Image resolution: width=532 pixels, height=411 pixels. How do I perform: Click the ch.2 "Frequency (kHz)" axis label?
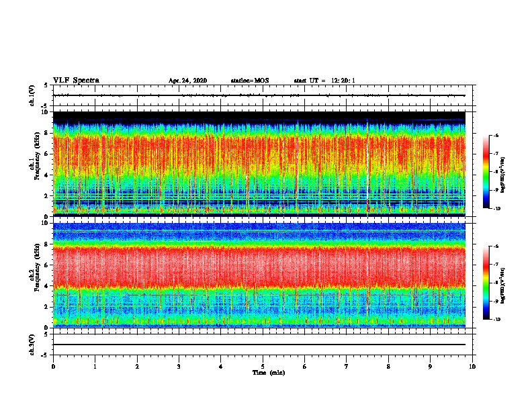tap(37, 267)
